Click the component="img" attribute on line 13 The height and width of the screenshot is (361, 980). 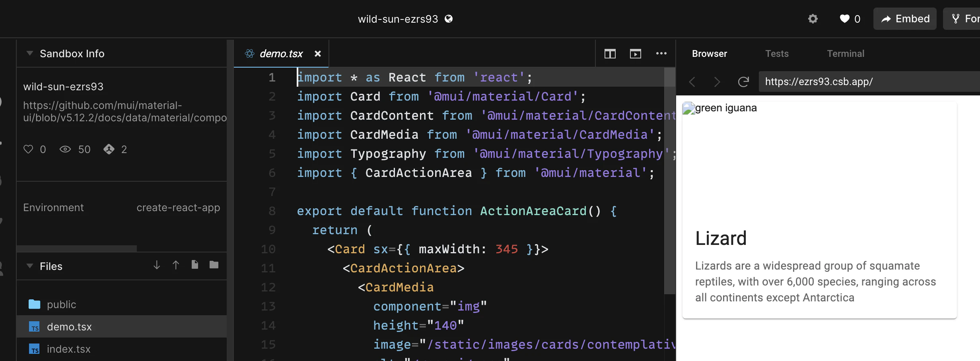point(430,306)
